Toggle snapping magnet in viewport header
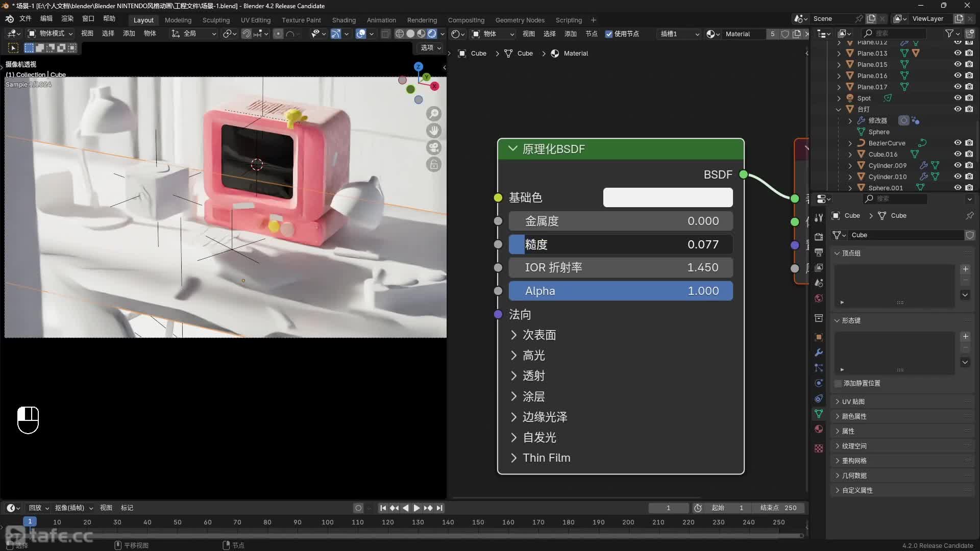Image resolution: width=980 pixels, height=551 pixels. tap(246, 34)
